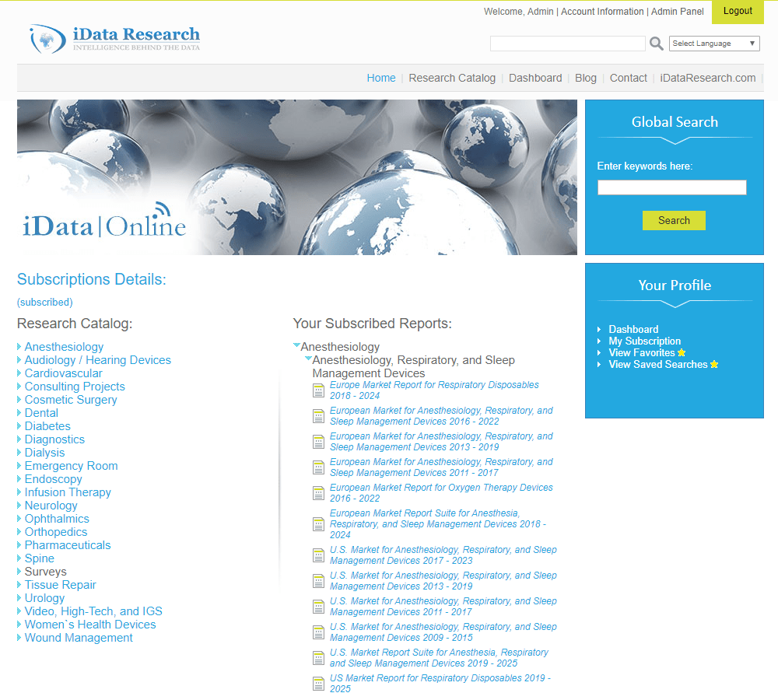
Task: Open European Market Report for Oxygen Therapy Devices link
Action: tap(441, 492)
